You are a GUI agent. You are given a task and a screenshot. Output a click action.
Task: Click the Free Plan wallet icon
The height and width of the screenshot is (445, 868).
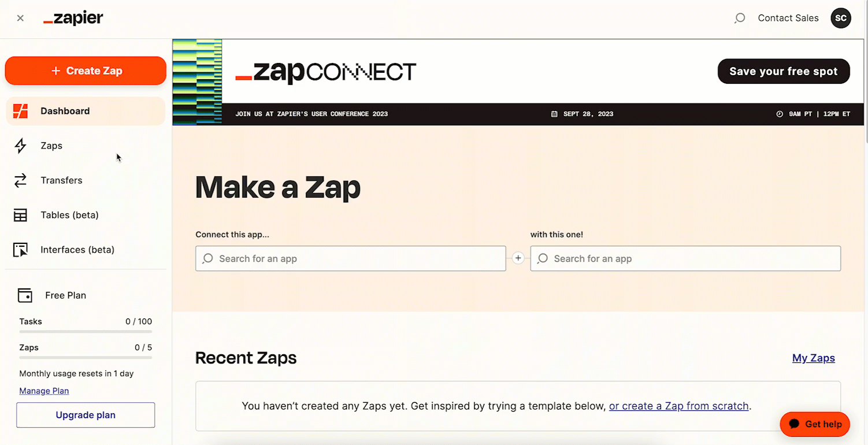(25, 295)
